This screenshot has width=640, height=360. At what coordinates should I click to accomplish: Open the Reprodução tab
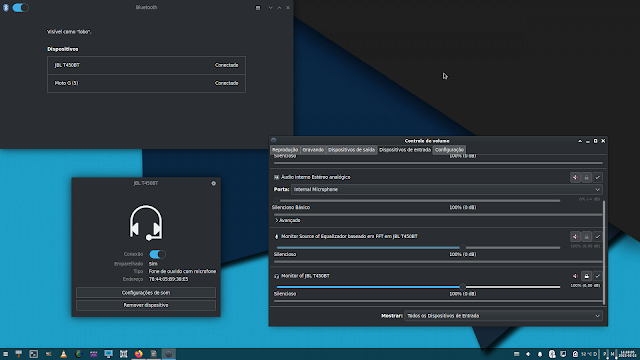285,150
